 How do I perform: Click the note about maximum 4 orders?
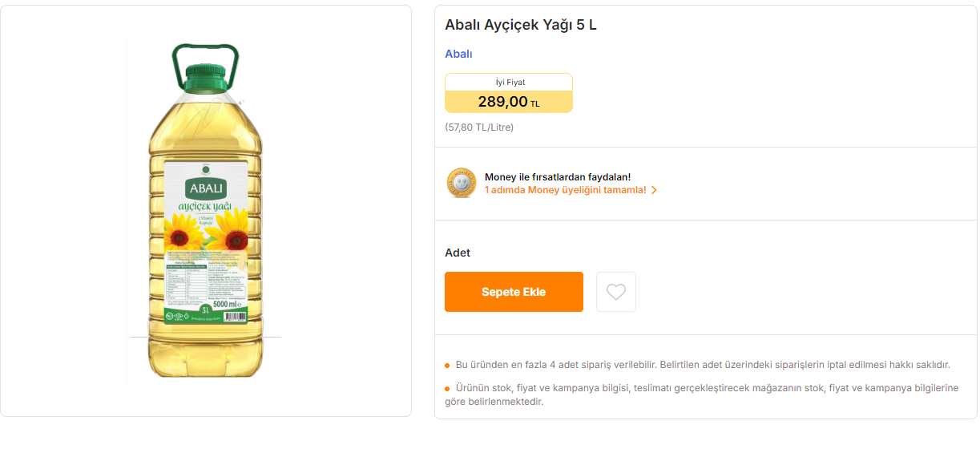(x=703, y=365)
